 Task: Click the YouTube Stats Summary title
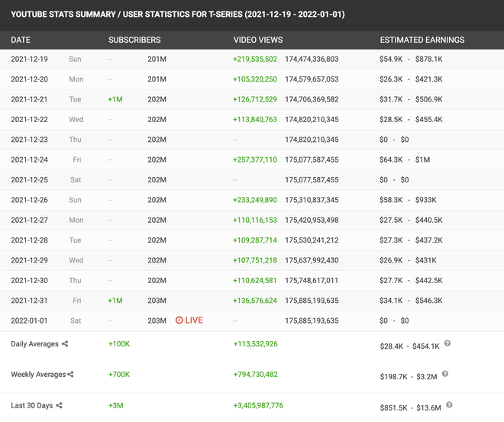178,14
